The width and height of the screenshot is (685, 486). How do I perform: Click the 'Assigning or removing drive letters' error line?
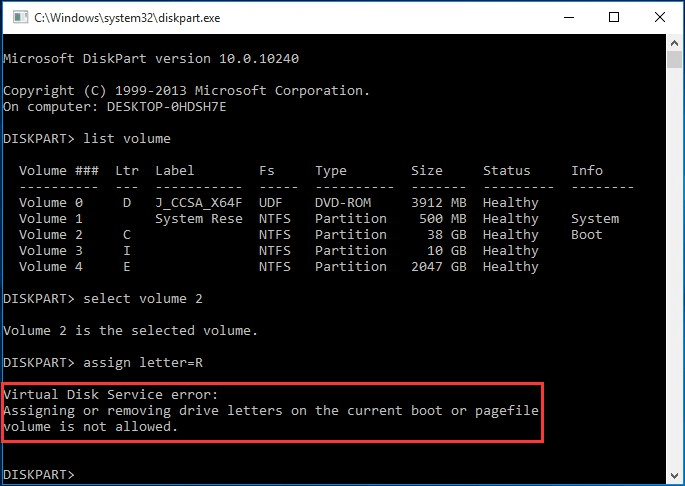point(271,411)
